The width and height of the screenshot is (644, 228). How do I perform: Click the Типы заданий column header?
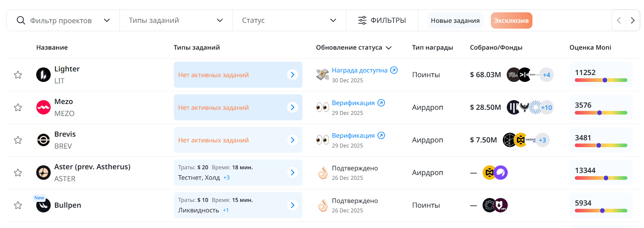197,47
